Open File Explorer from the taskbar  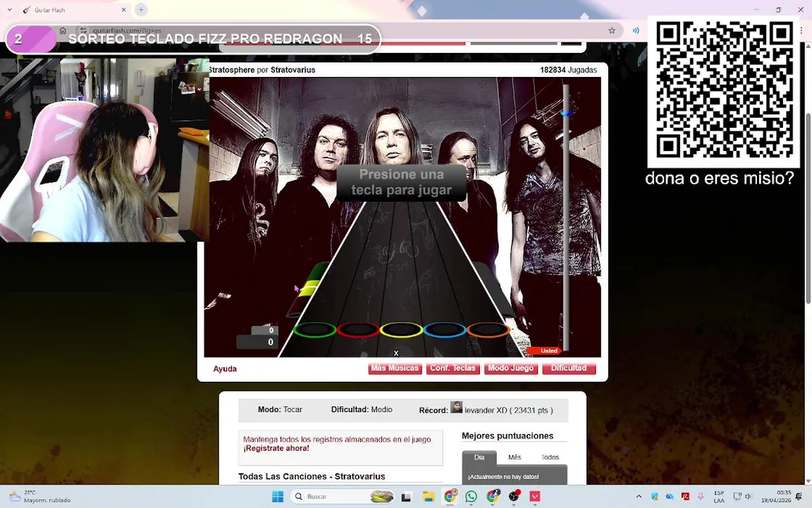428,497
